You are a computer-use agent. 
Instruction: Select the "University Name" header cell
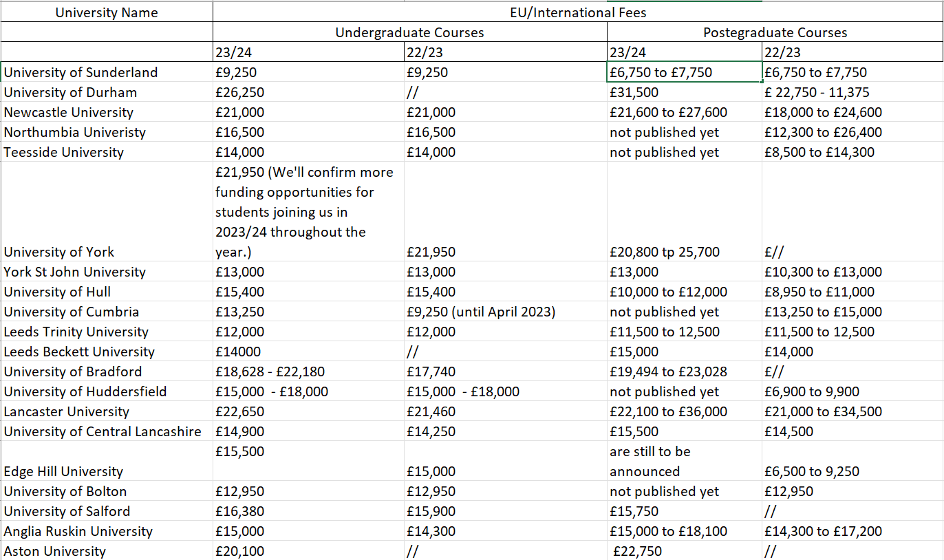[x=107, y=12]
